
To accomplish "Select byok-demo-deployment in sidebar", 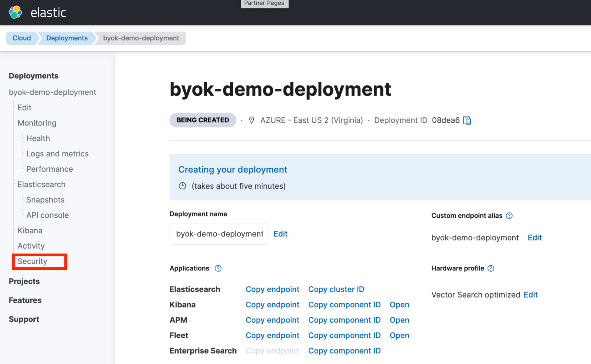I will coord(52,92).
